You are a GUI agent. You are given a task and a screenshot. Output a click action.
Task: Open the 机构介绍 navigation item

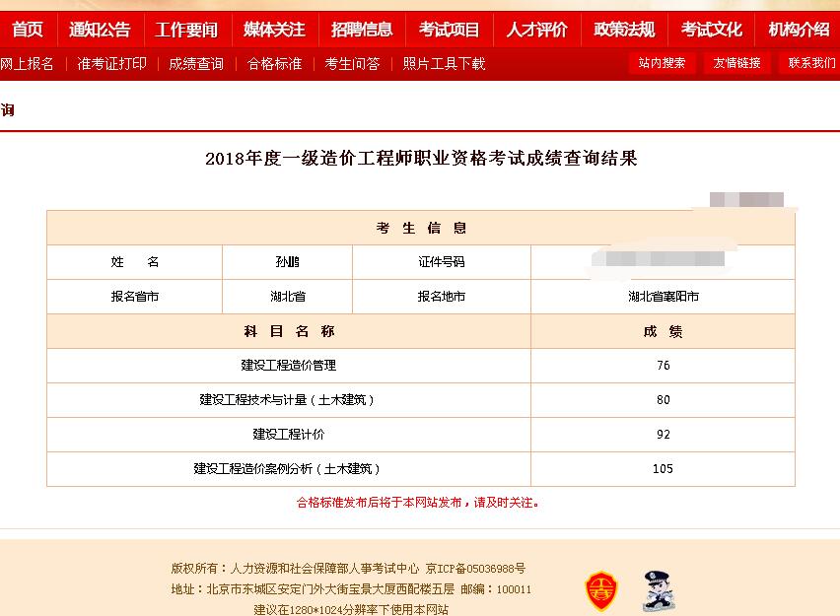coord(799,30)
